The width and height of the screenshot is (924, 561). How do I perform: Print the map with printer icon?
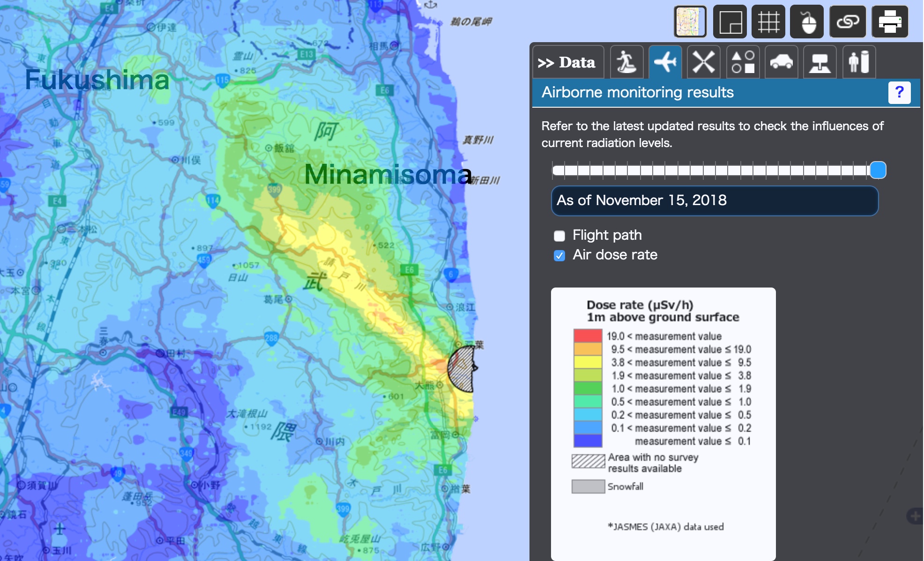[x=889, y=22]
